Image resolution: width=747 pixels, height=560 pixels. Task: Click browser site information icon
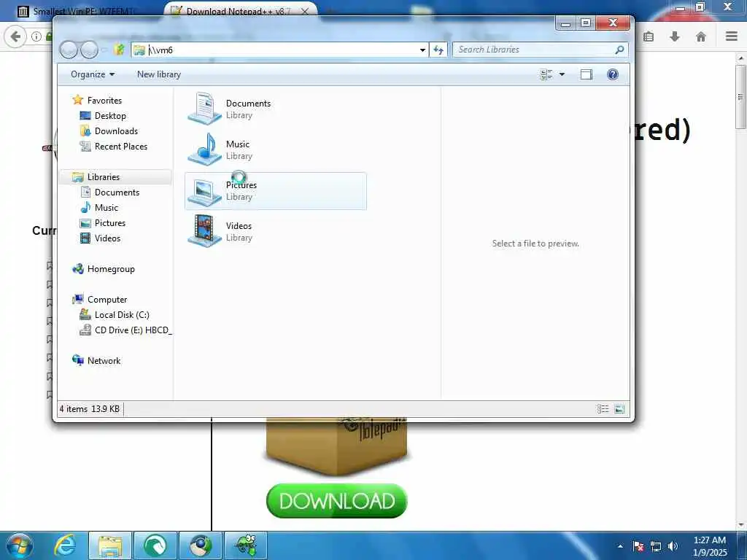tap(36, 36)
